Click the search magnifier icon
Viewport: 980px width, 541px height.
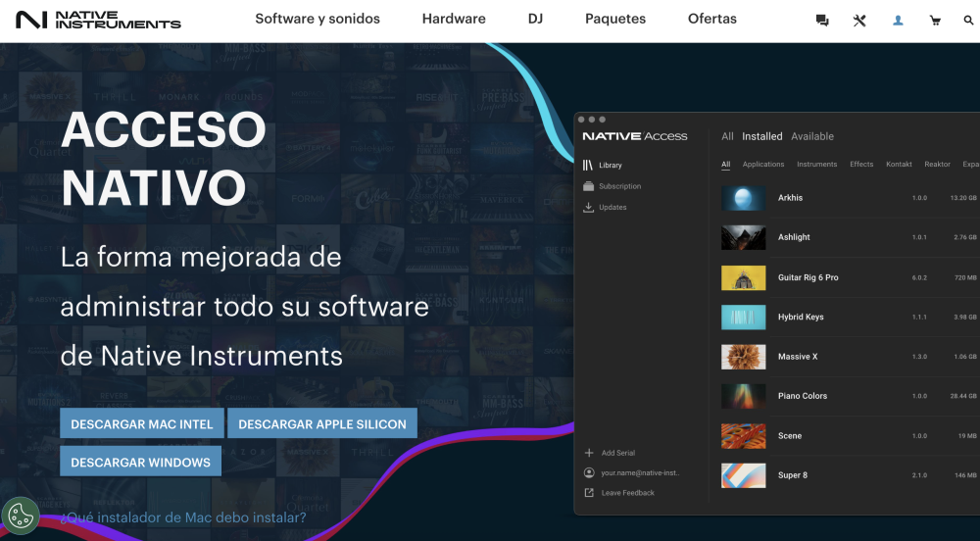(x=969, y=21)
